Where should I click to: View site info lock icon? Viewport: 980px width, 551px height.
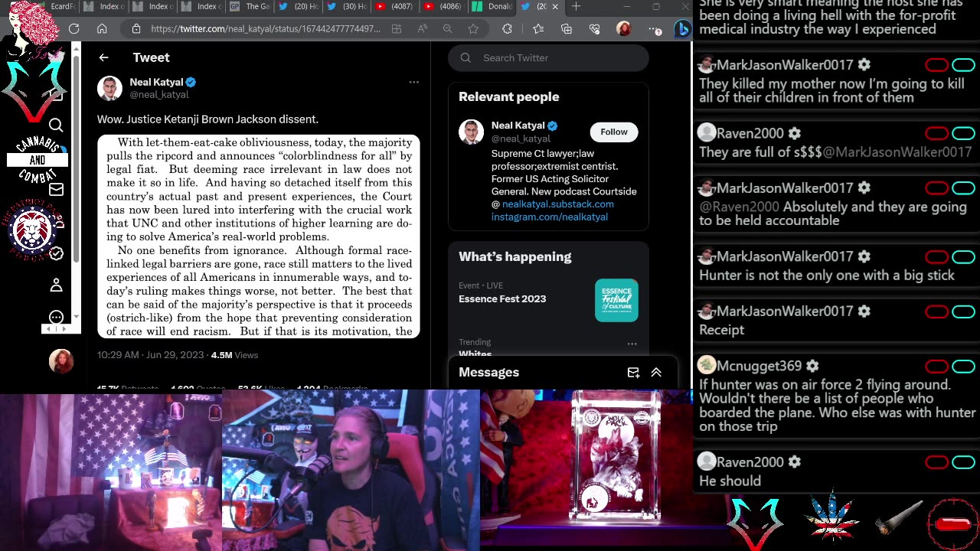click(x=136, y=29)
